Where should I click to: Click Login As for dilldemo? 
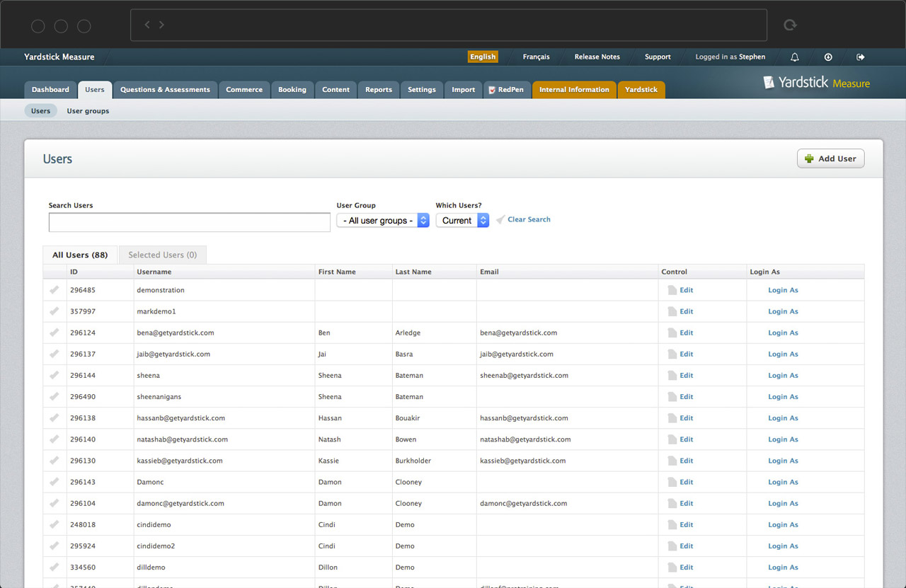[783, 567]
